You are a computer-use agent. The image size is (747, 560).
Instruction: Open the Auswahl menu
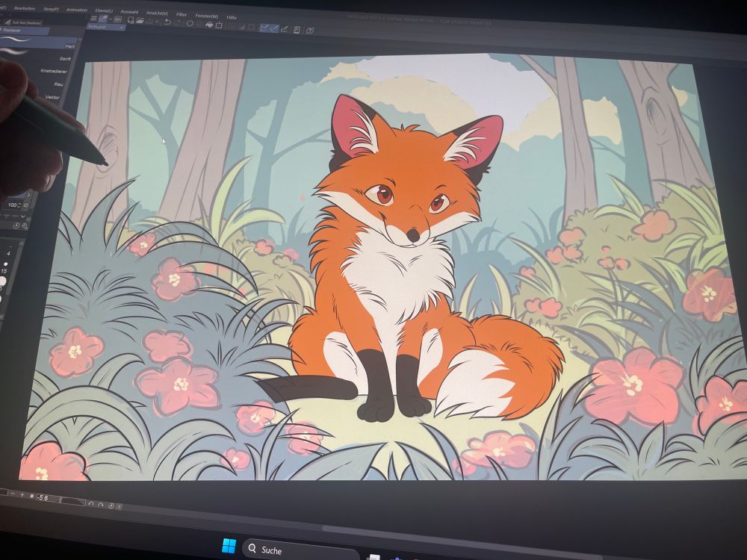tap(129, 12)
